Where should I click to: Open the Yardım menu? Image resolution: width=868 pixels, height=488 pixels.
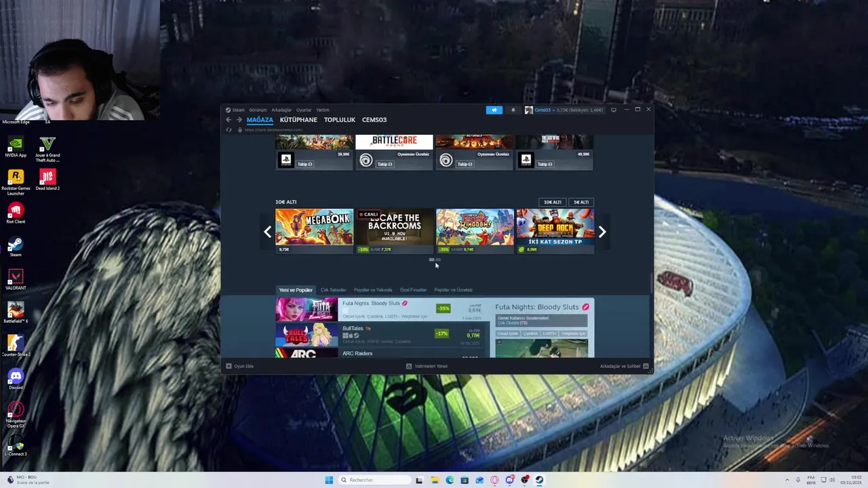pyautogui.click(x=323, y=110)
